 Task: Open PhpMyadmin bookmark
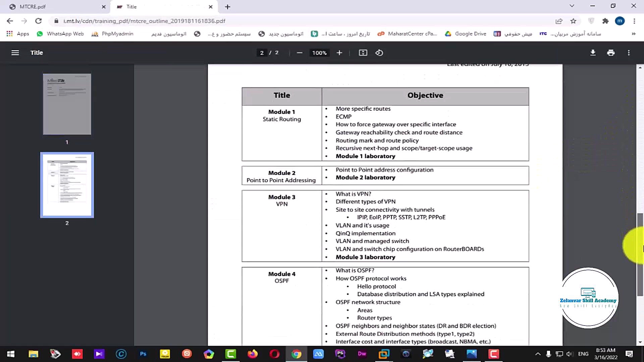tap(113, 34)
